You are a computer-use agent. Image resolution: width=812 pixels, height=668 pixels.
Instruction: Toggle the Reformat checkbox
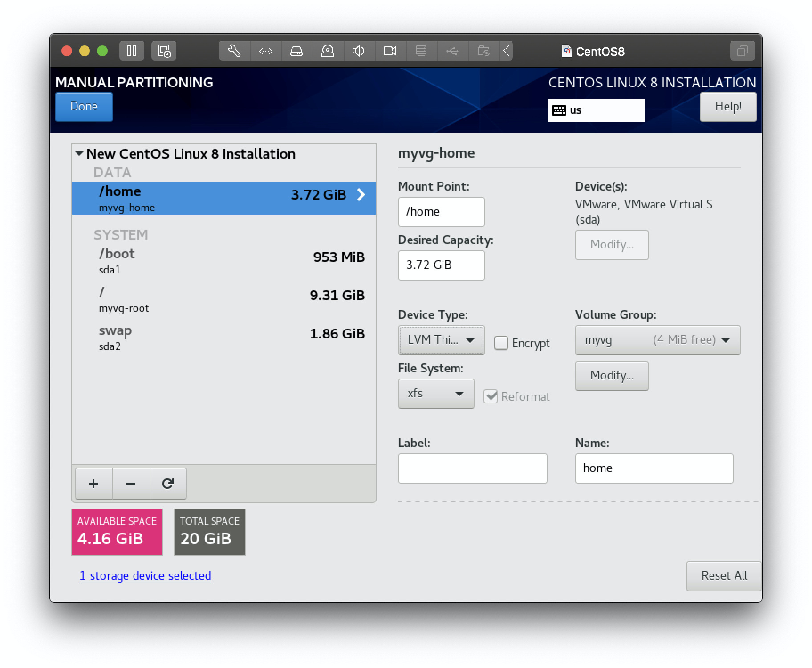coord(491,396)
